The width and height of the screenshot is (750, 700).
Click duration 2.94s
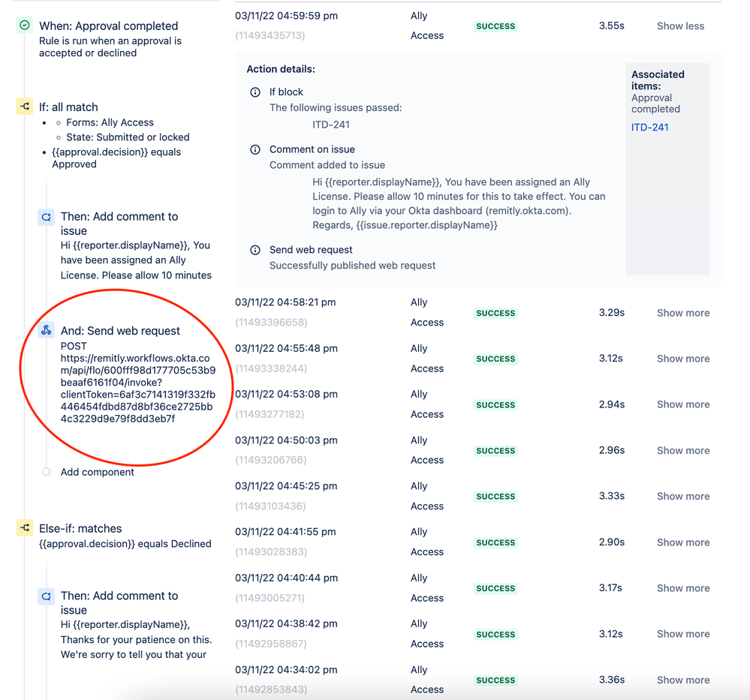(x=612, y=404)
